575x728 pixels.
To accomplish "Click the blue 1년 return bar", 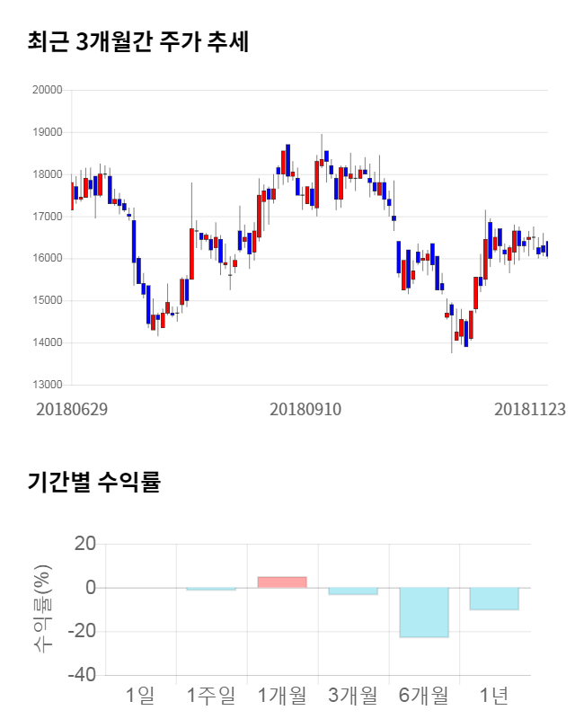I will point(494,599).
